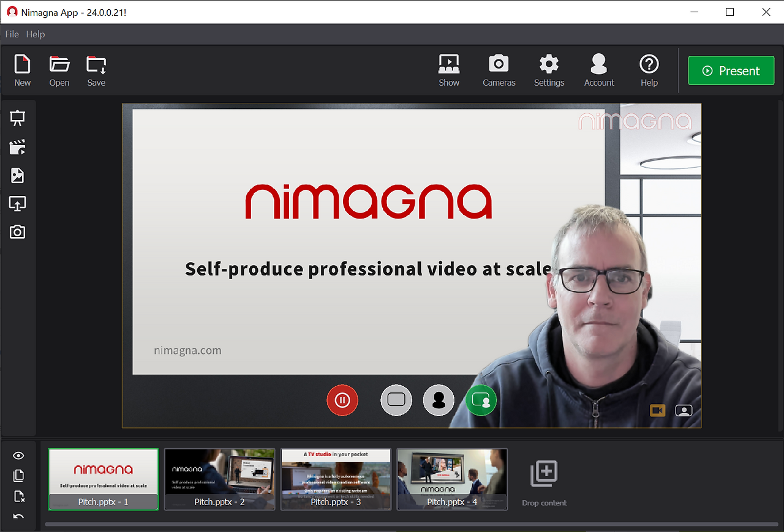
Task: Click the Drop content add icon
Action: (544, 474)
